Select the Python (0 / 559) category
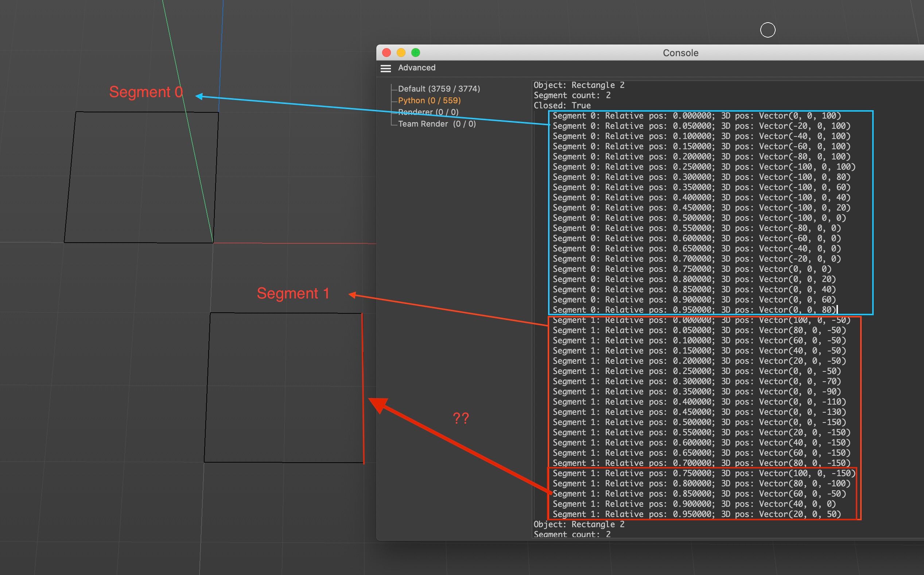 (429, 100)
